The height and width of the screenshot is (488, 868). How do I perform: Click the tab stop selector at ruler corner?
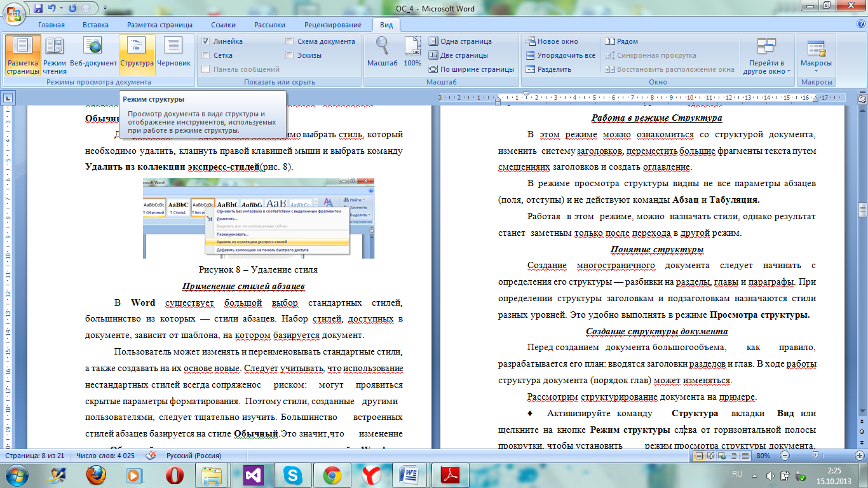[8, 98]
